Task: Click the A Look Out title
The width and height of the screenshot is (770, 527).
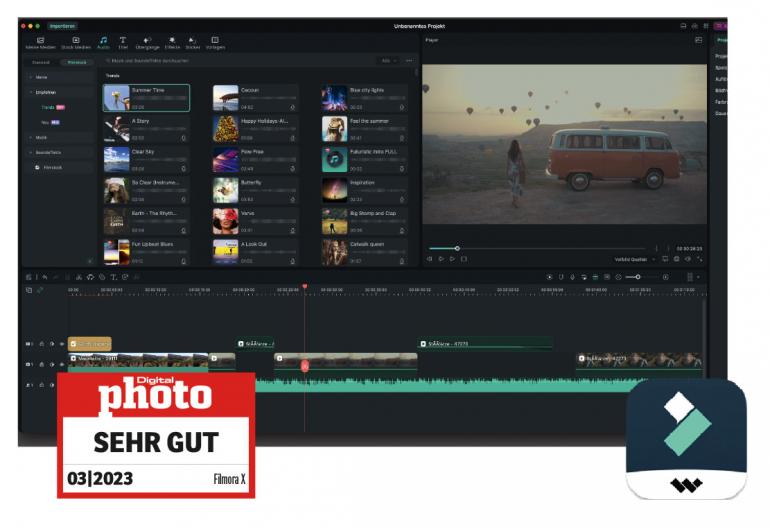Action: click(x=254, y=244)
